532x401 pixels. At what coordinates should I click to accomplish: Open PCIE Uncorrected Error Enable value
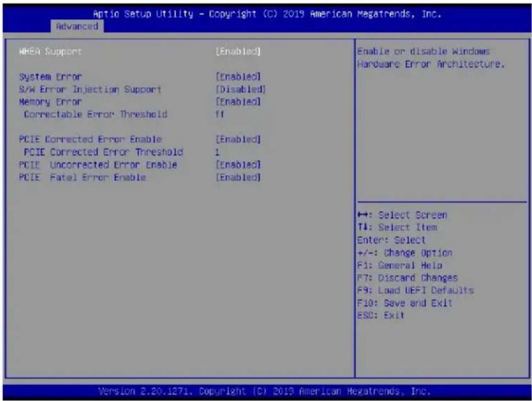point(238,165)
